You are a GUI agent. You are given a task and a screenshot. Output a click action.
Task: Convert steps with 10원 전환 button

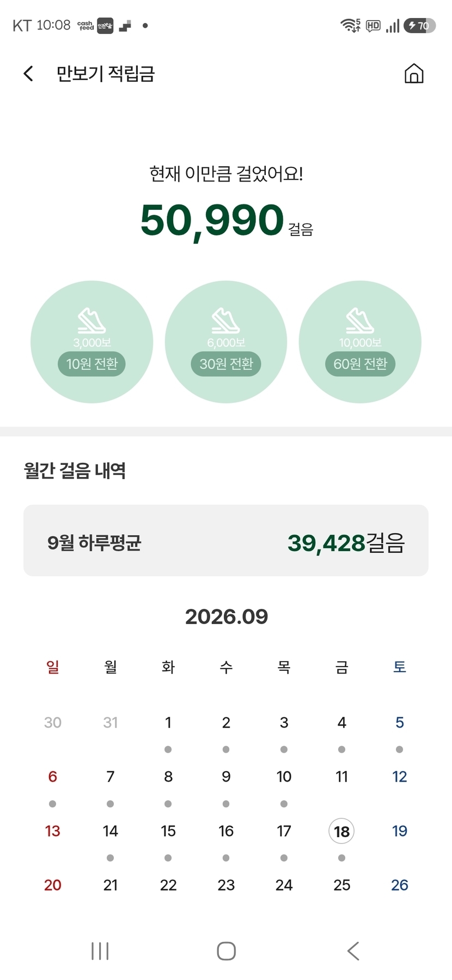(x=91, y=364)
